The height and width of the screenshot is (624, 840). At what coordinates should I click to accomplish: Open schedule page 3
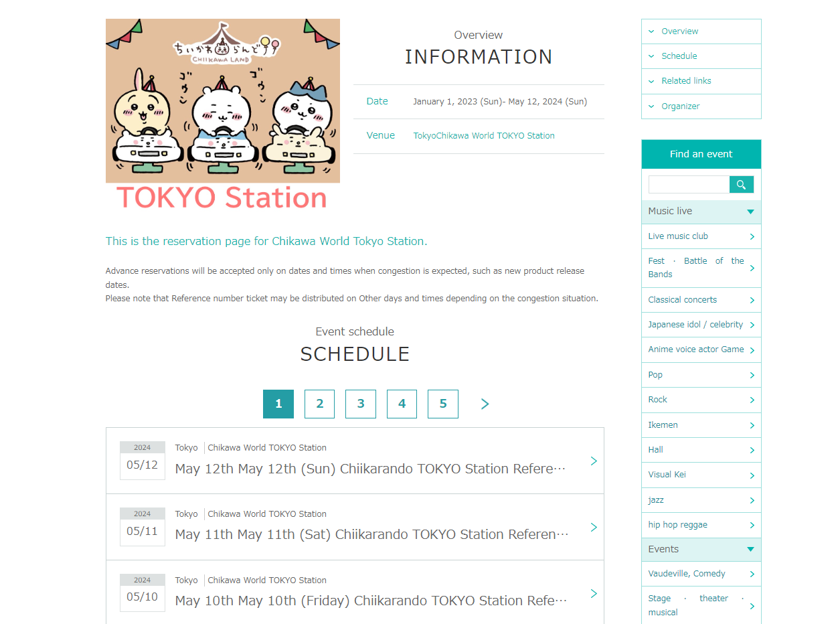click(x=361, y=404)
